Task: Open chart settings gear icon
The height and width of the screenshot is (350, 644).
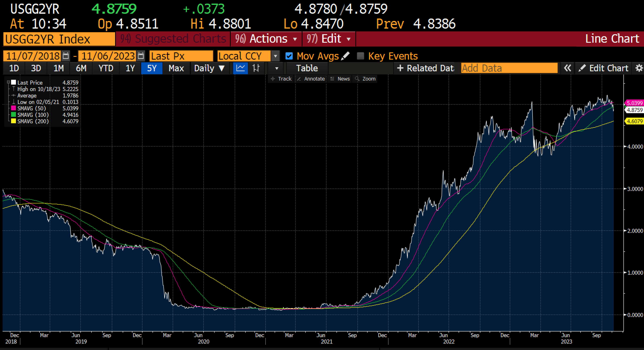Action: click(x=639, y=68)
